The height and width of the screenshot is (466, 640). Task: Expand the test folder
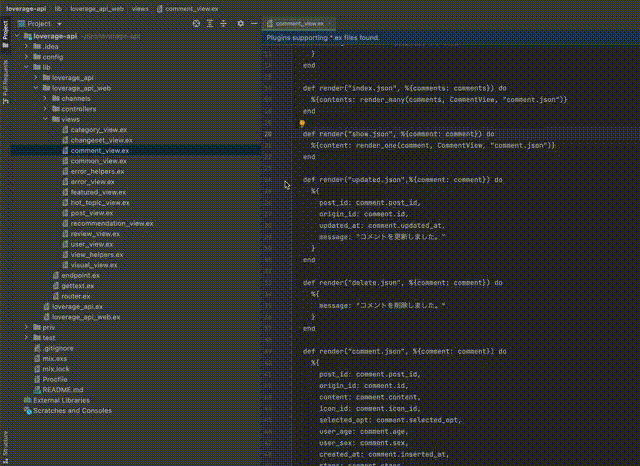(27, 337)
